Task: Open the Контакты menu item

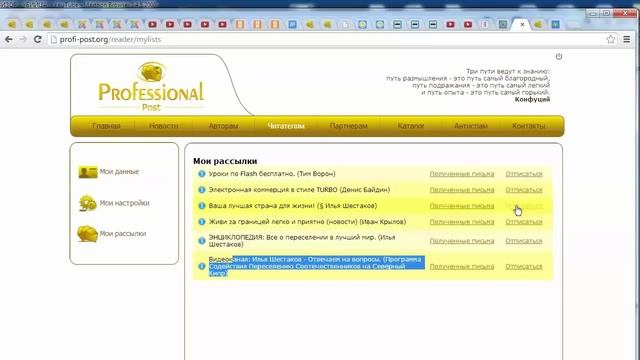Action: (x=529, y=126)
